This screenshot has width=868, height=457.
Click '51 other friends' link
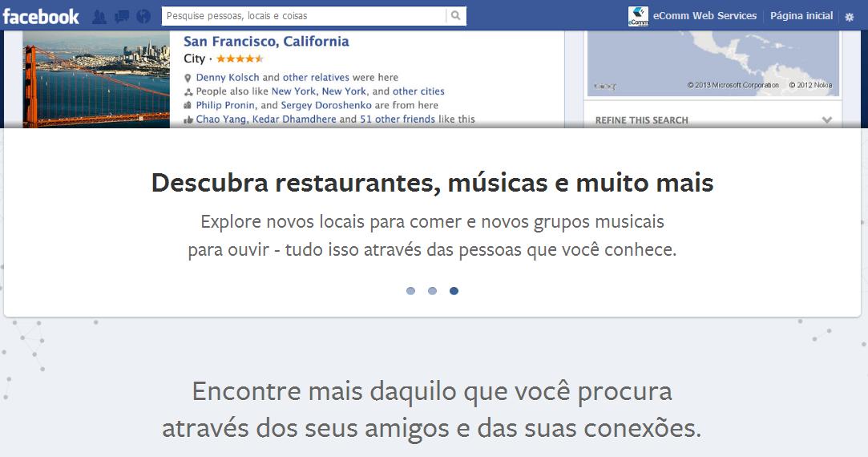tap(398, 119)
